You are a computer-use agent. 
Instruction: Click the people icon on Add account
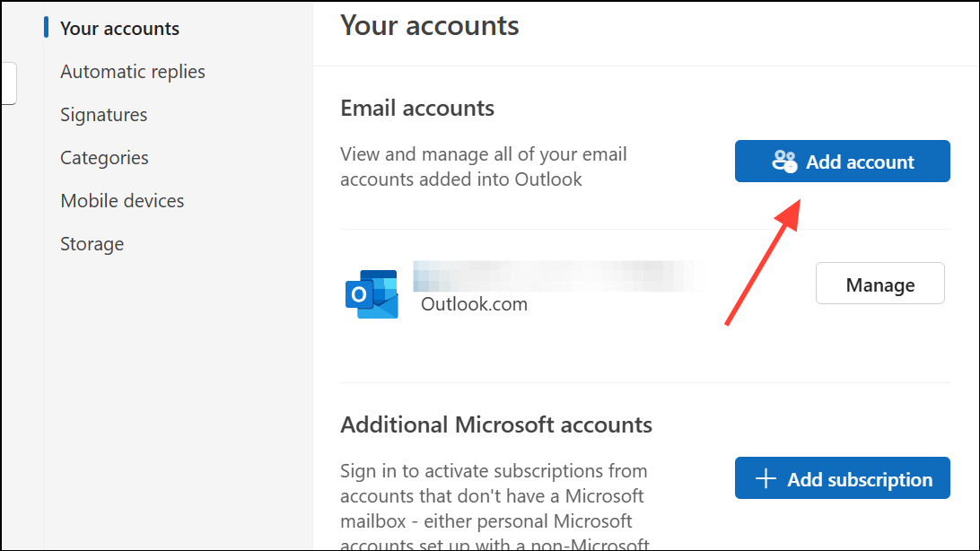click(784, 162)
